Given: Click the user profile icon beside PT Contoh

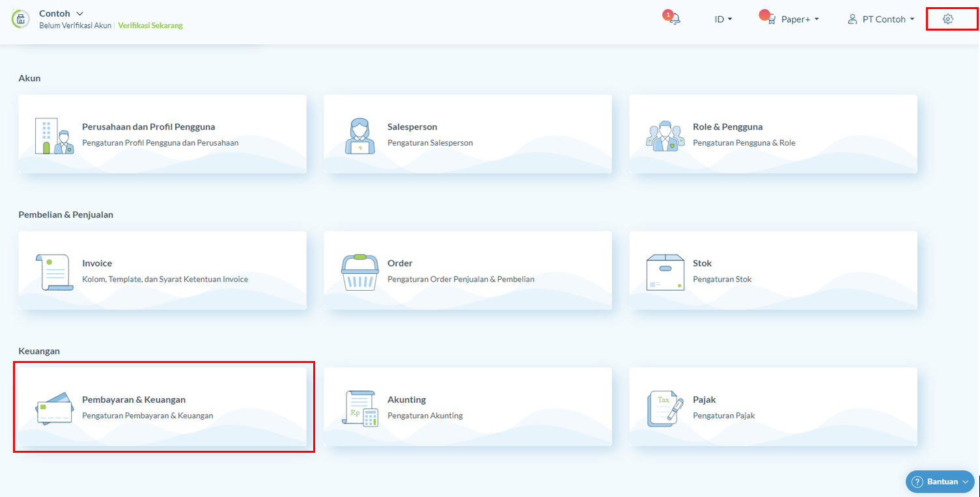Looking at the screenshot, I should (x=852, y=20).
